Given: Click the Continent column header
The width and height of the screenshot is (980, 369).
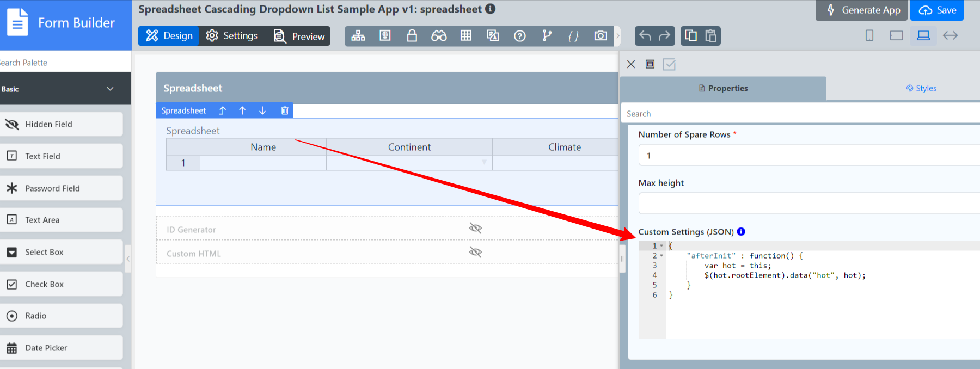Looking at the screenshot, I should pyautogui.click(x=409, y=147).
